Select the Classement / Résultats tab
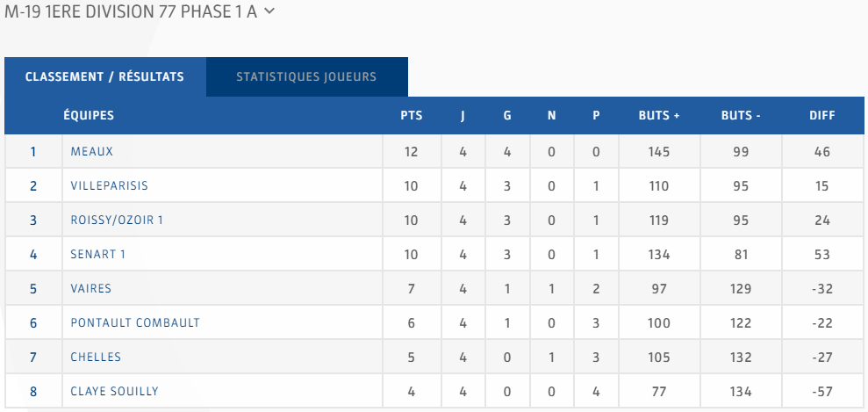Viewport: 868px width, 412px height. [x=105, y=77]
